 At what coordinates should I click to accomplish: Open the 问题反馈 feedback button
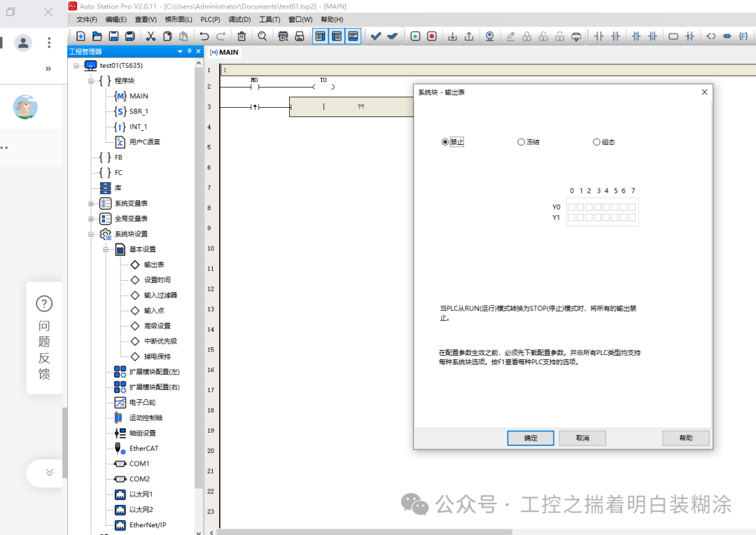[x=44, y=338]
